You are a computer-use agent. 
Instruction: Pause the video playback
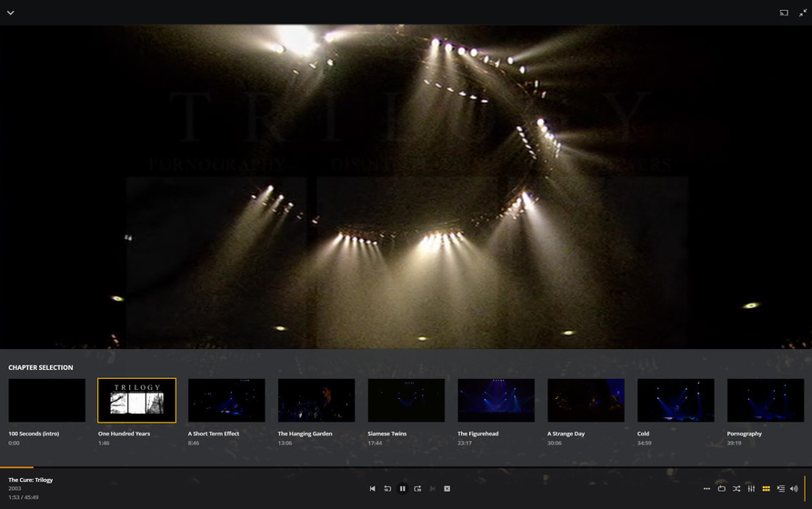(403, 488)
